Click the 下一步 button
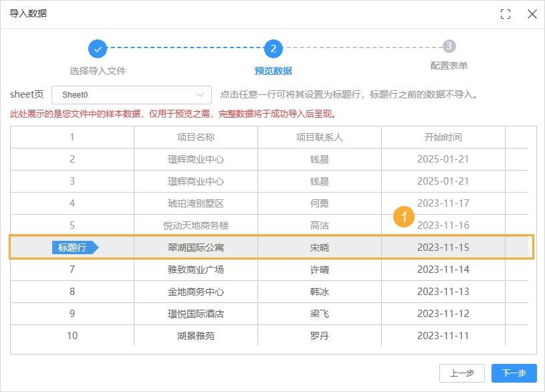 513,373
